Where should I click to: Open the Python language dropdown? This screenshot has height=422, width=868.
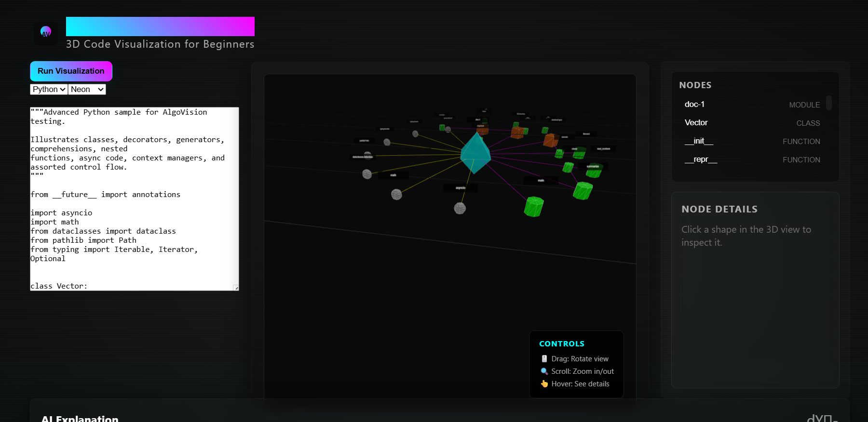coord(49,89)
